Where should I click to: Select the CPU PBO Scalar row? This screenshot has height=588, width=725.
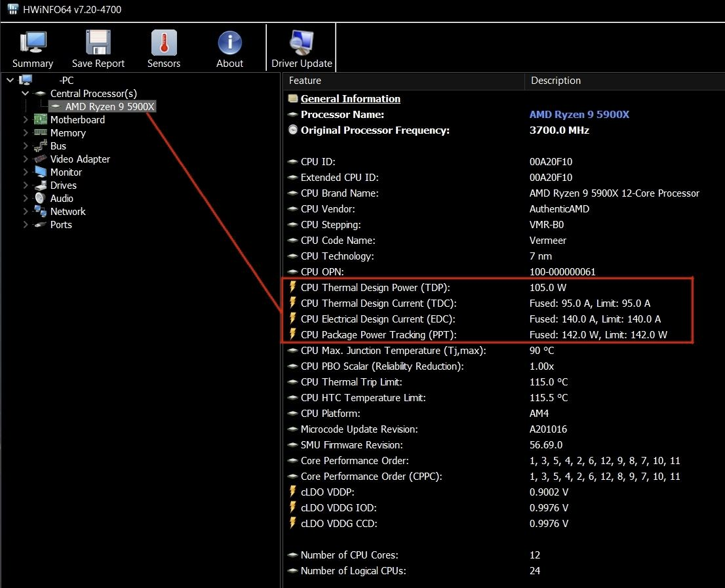click(504, 366)
